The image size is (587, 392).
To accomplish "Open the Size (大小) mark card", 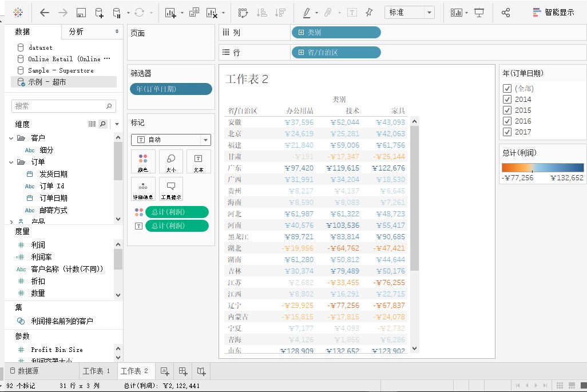I will point(171,162).
